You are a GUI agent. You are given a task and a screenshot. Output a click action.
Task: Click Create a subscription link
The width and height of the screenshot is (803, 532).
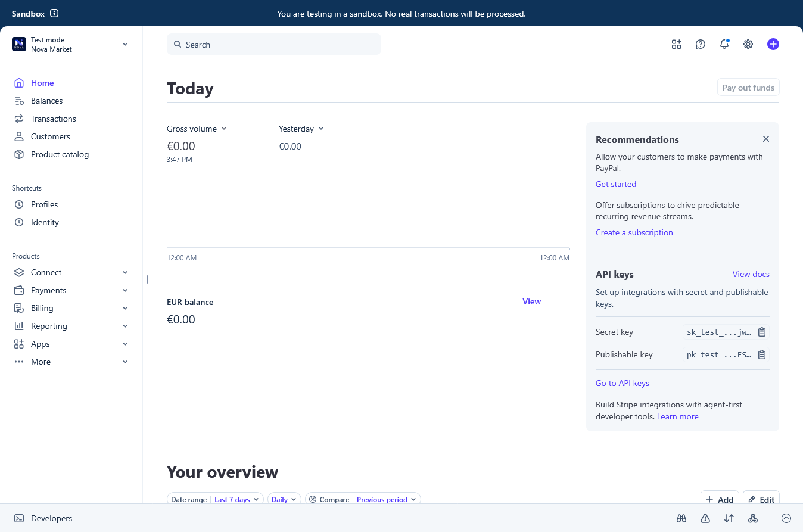pyautogui.click(x=634, y=232)
